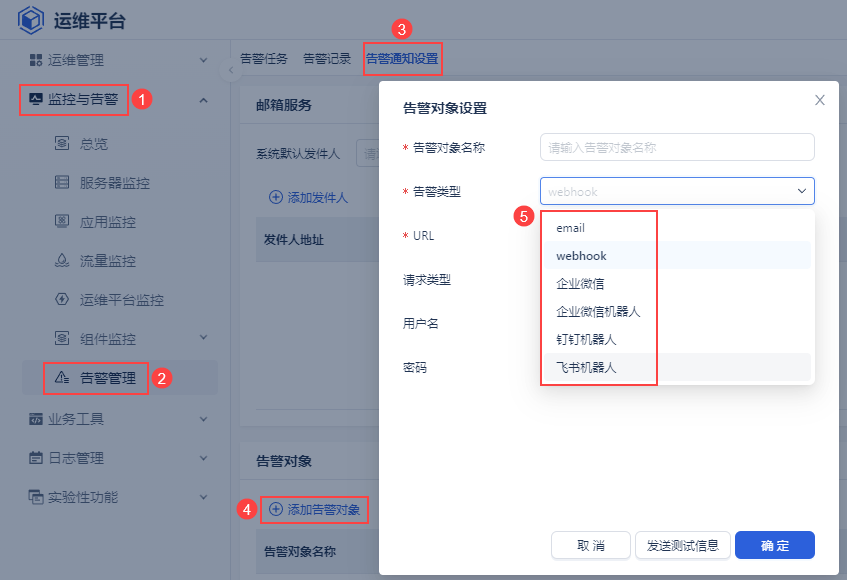Open 总览 in the sidebar

pyautogui.click(x=94, y=144)
